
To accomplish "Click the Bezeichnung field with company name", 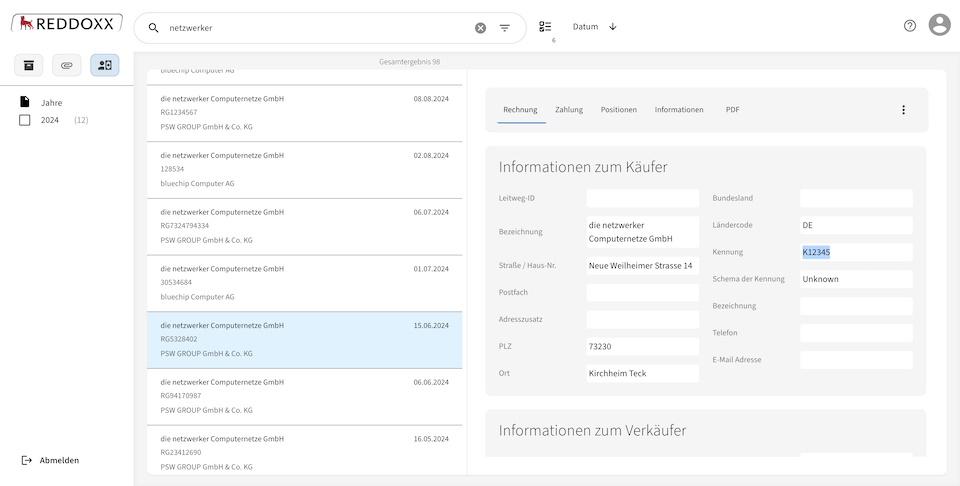I will pyautogui.click(x=642, y=232).
